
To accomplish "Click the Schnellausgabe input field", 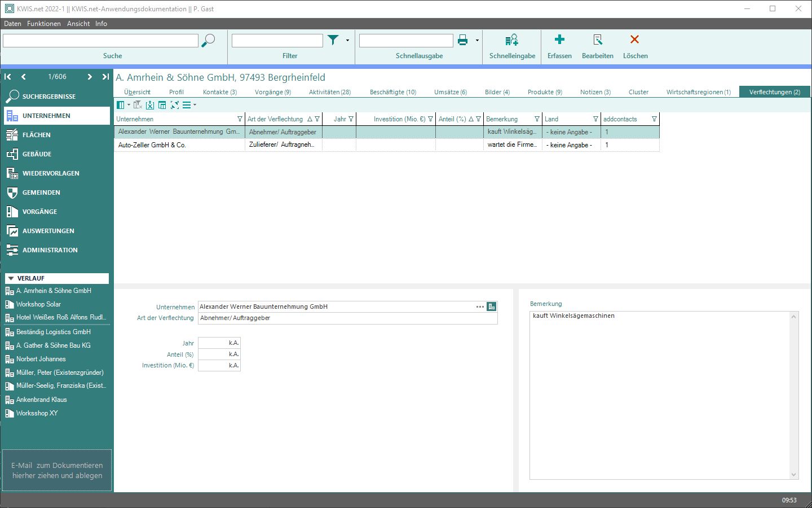I will click(406, 41).
